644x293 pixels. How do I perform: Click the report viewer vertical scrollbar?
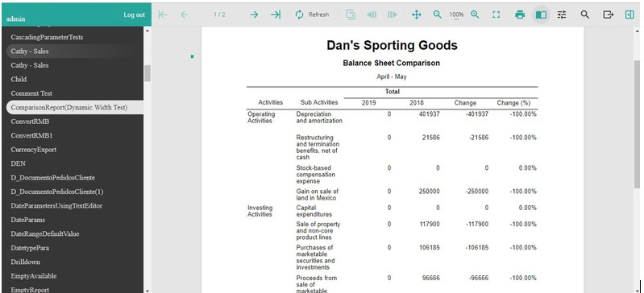[637, 123]
